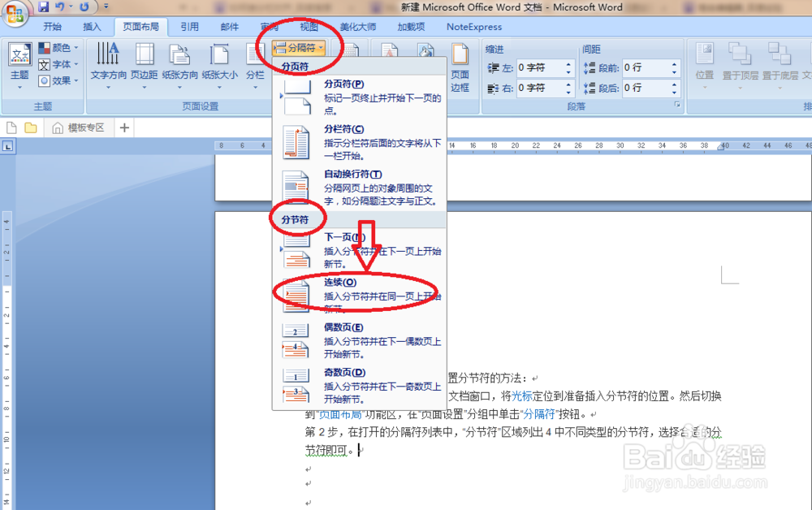This screenshot has height=510, width=812.
Task: Open 分栏 columns options
Action: [255, 67]
